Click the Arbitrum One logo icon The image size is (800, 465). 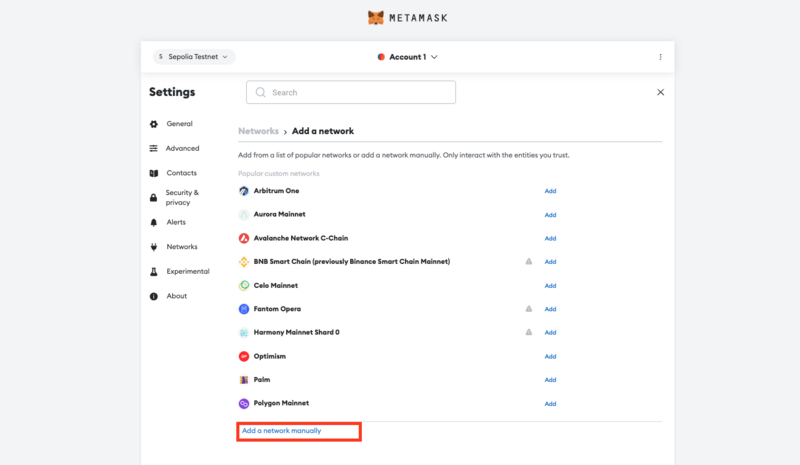tap(244, 191)
